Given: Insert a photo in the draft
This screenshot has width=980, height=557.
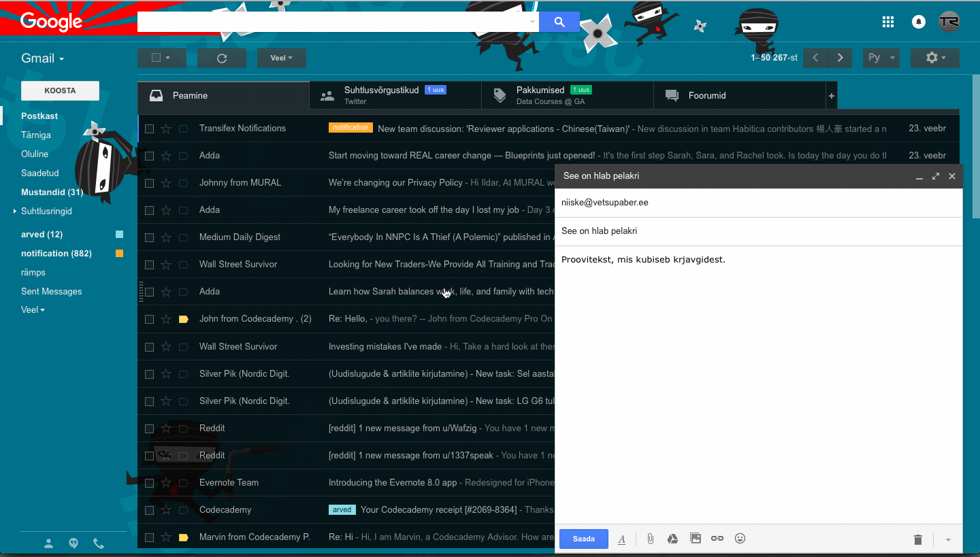Looking at the screenshot, I should [695, 539].
